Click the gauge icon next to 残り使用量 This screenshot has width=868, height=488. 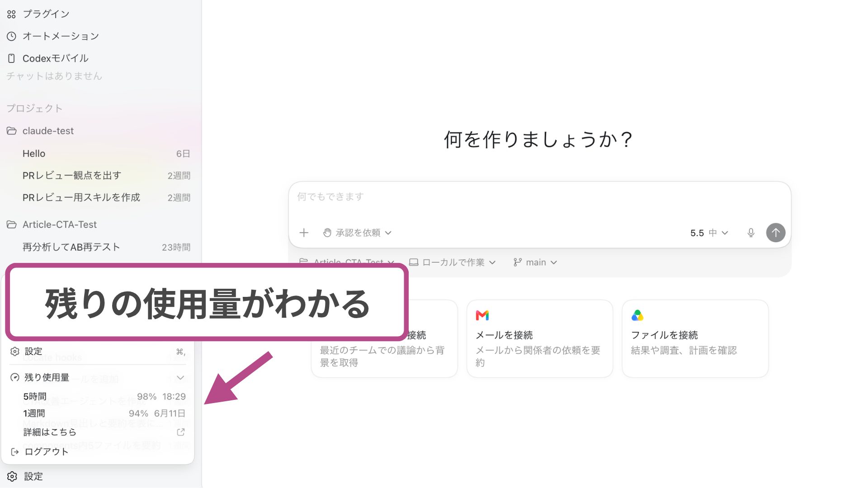pos(15,377)
